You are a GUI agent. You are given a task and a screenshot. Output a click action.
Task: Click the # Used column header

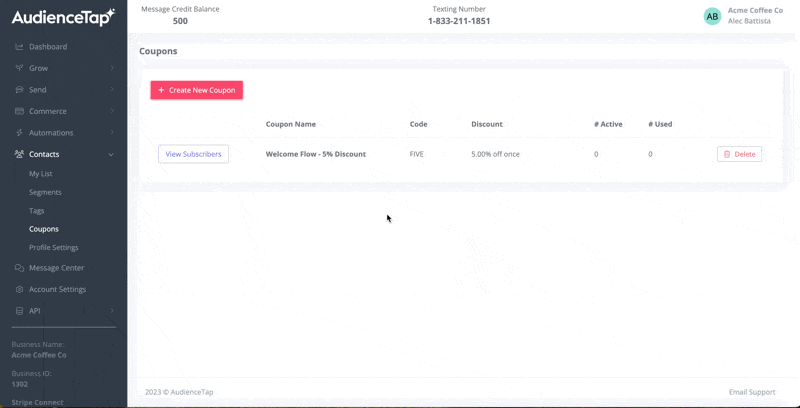point(660,124)
